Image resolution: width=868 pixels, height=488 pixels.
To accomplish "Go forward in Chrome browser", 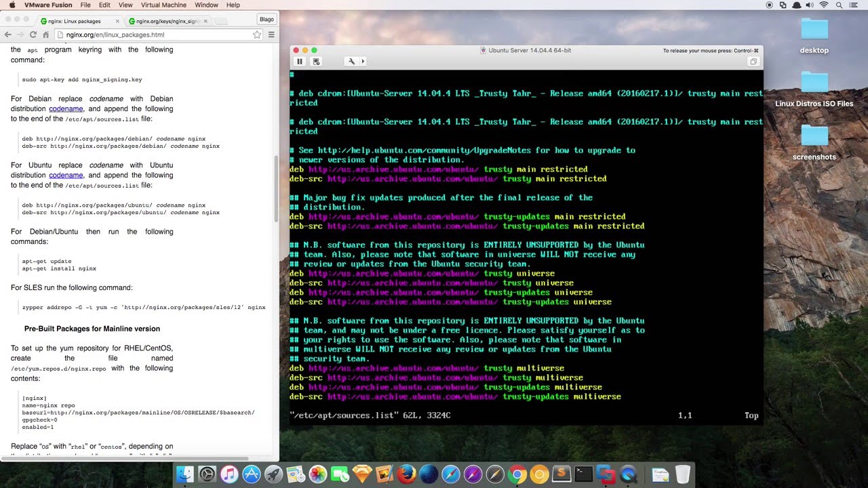I will click(x=21, y=35).
